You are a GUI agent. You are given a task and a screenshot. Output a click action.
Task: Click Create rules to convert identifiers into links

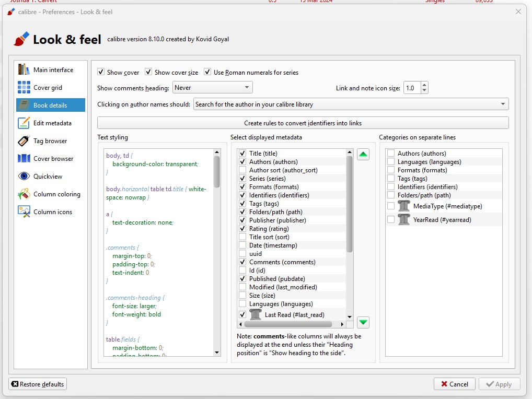[303, 123]
